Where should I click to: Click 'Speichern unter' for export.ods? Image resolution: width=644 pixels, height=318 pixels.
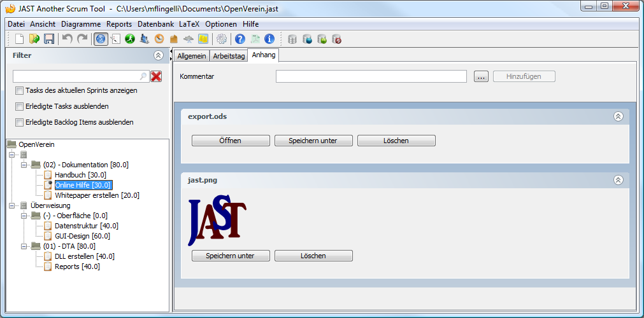(x=313, y=141)
